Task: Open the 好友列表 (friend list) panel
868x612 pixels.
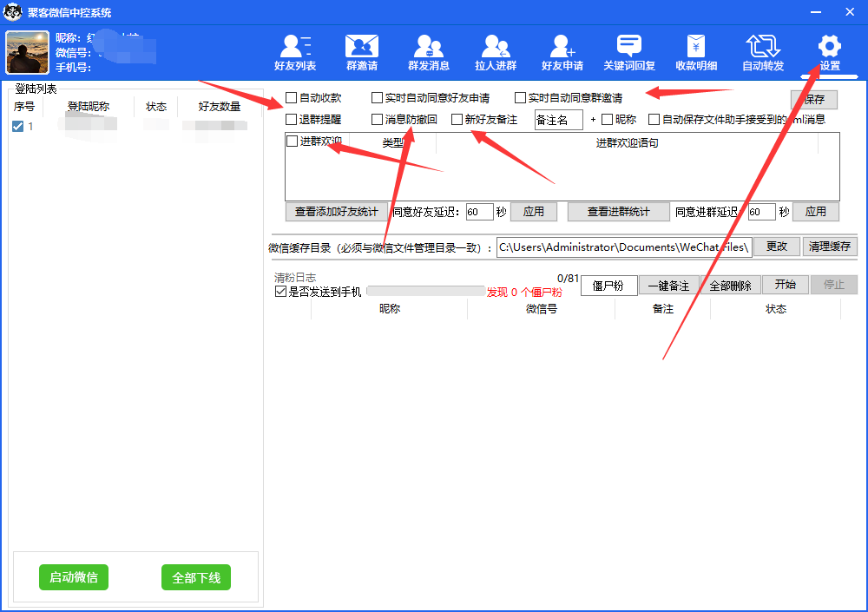Action: [x=294, y=52]
